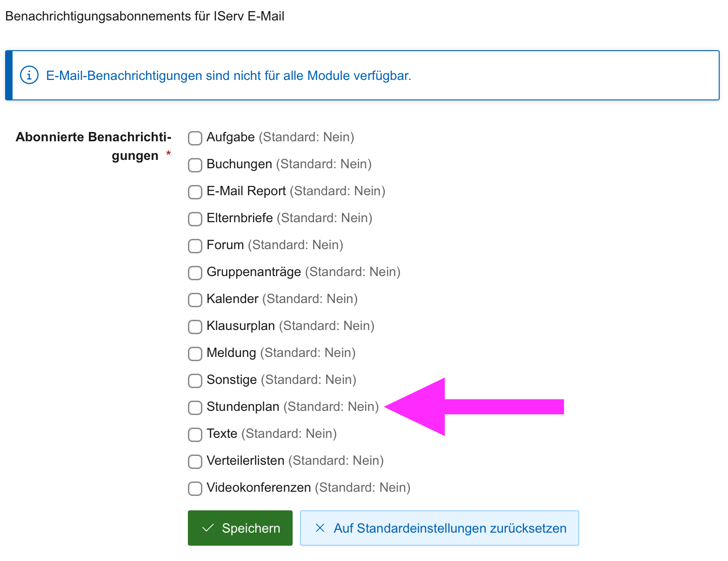Enable the Verteilerlisten checkbox
Screen dimensions: 728x561
[195, 462]
